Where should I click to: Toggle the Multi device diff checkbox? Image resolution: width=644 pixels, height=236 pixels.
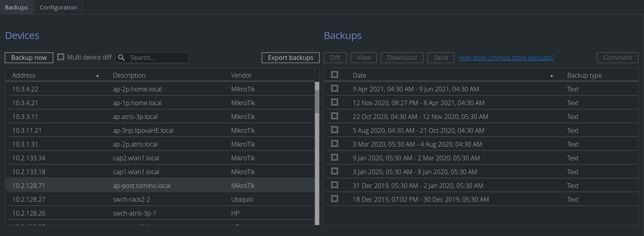click(61, 57)
